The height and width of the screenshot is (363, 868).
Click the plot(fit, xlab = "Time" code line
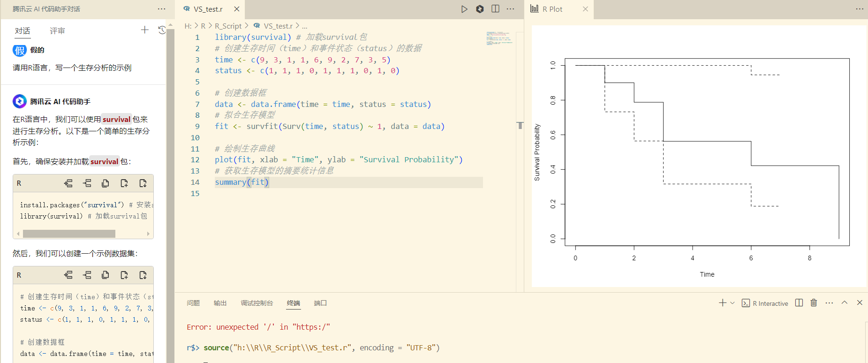pos(339,160)
